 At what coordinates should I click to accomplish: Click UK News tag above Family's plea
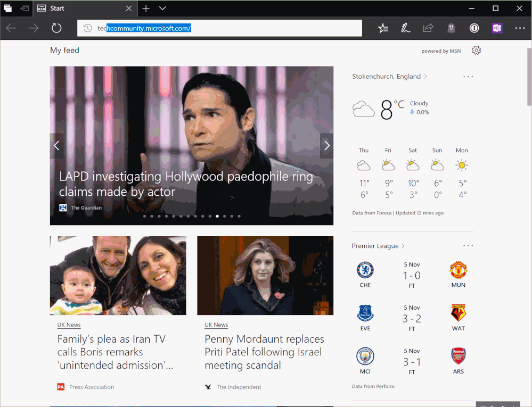[69, 325]
